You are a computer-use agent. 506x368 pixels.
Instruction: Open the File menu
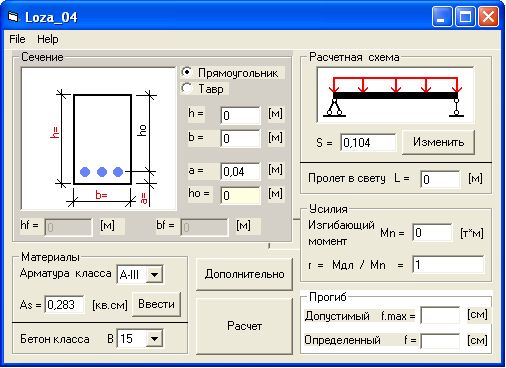tap(17, 39)
